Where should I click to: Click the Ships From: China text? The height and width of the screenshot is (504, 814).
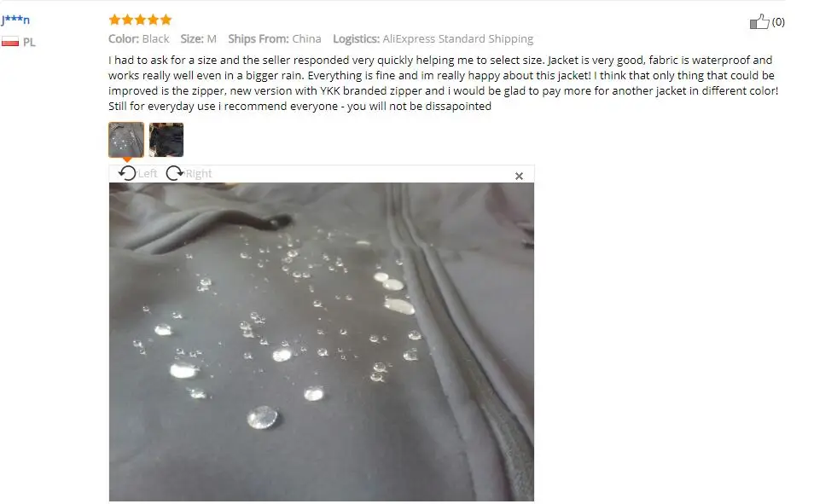pos(275,39)
